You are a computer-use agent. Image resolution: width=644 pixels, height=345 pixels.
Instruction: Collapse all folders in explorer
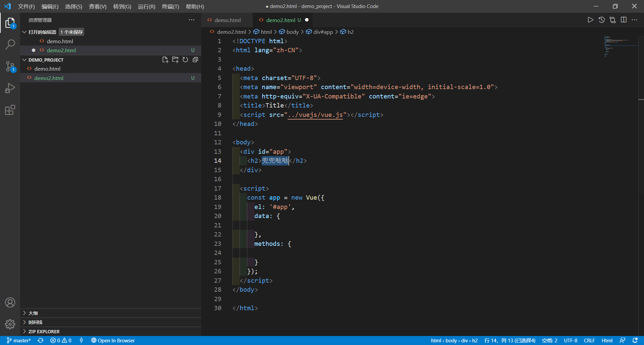[195, 60]
